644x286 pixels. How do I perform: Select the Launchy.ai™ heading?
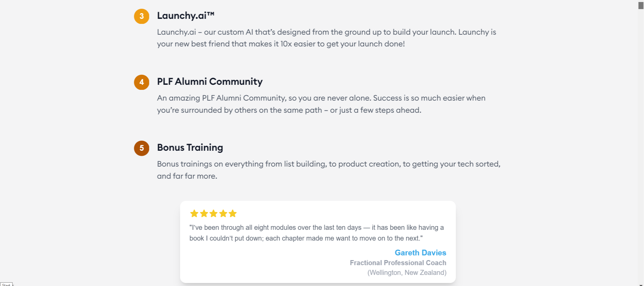coord(186,15)
